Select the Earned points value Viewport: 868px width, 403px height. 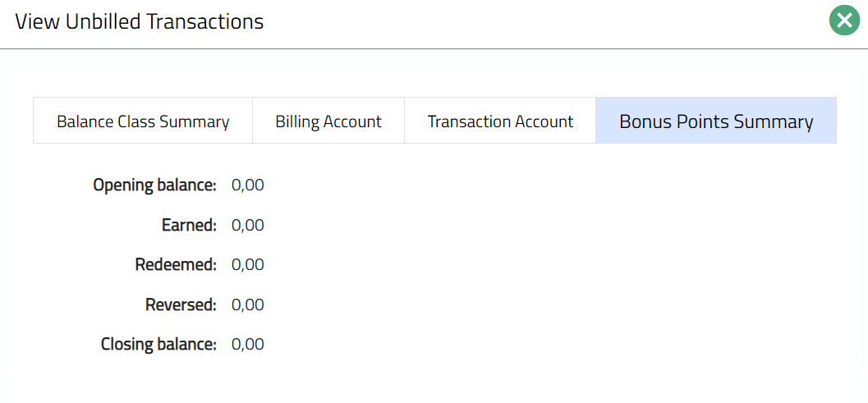(248, 225)
